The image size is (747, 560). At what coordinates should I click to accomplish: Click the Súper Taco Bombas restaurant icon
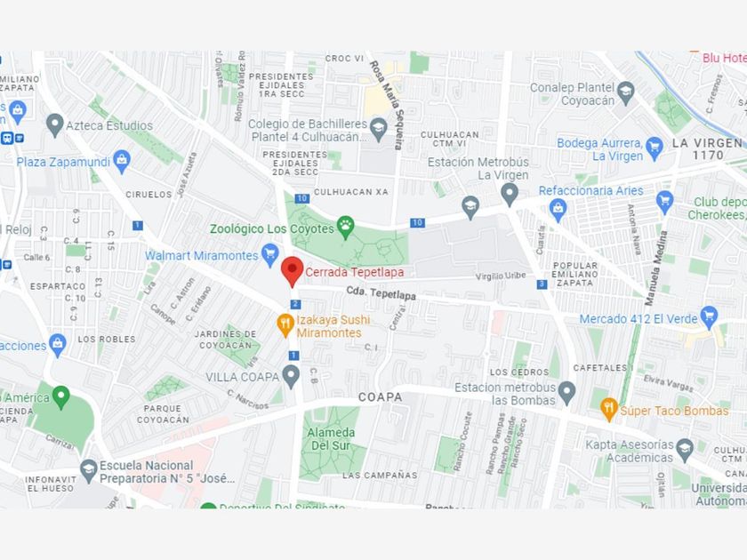[x=609, y=409]
